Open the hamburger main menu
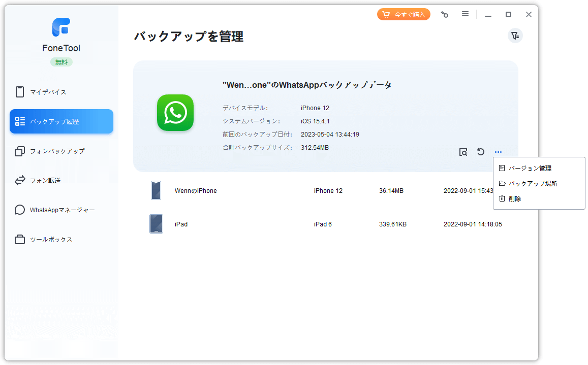588x365 pixels. pos(465,14)
